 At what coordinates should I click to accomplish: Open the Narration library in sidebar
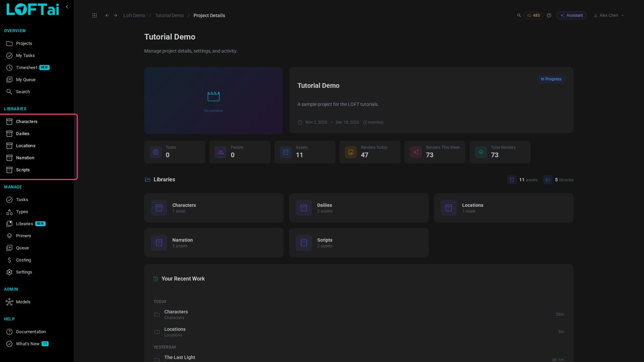tap(37, 158)
